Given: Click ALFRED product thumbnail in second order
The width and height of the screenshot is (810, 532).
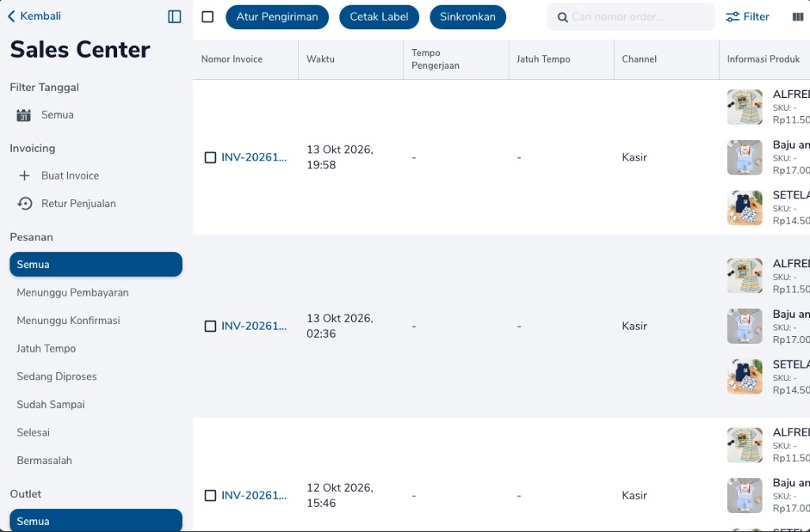Looking at the screenshot, I should [744, 276].
